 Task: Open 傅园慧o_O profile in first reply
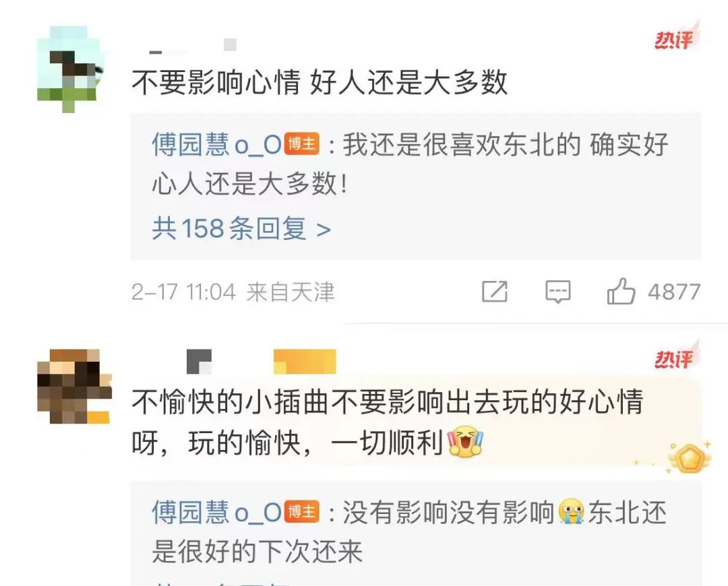217,144
